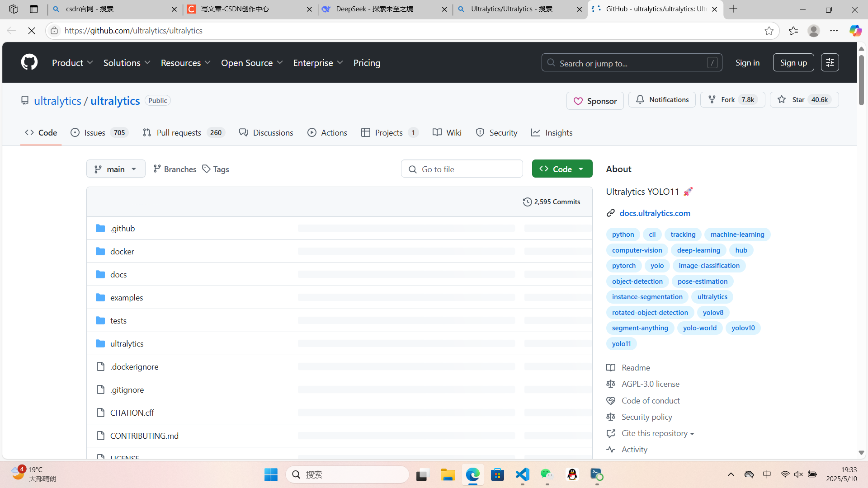
Task: Expand the Product navigation menu
Action: coord(72,63)
